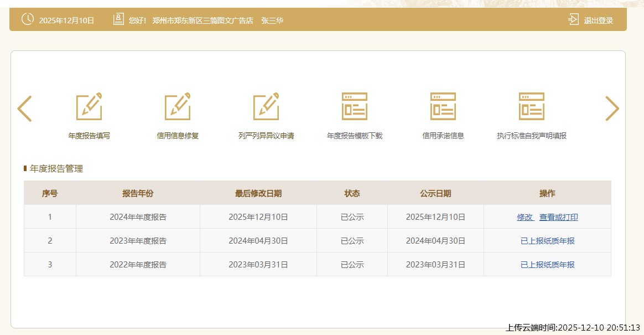Click 已上报纸质年报 for the 2023 report
This screenshot has width=644, height=335.
pos(547,241)
